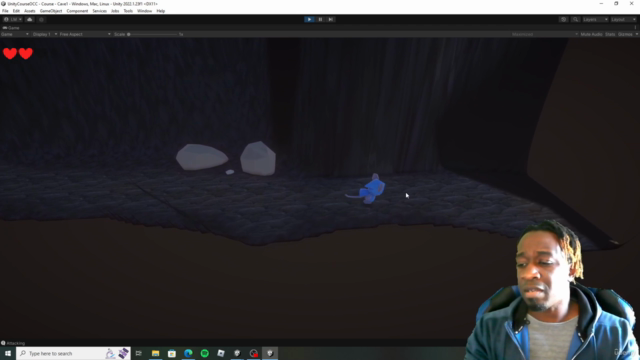Viewport: 640px width, 360px height.
Task: Expand the Layout dropdown
Action: tap(623, 19)
